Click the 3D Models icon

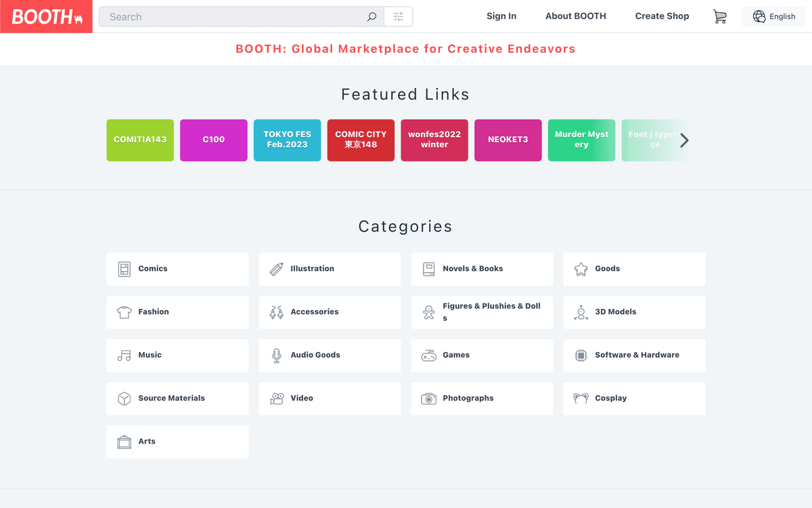coord(581,312)
